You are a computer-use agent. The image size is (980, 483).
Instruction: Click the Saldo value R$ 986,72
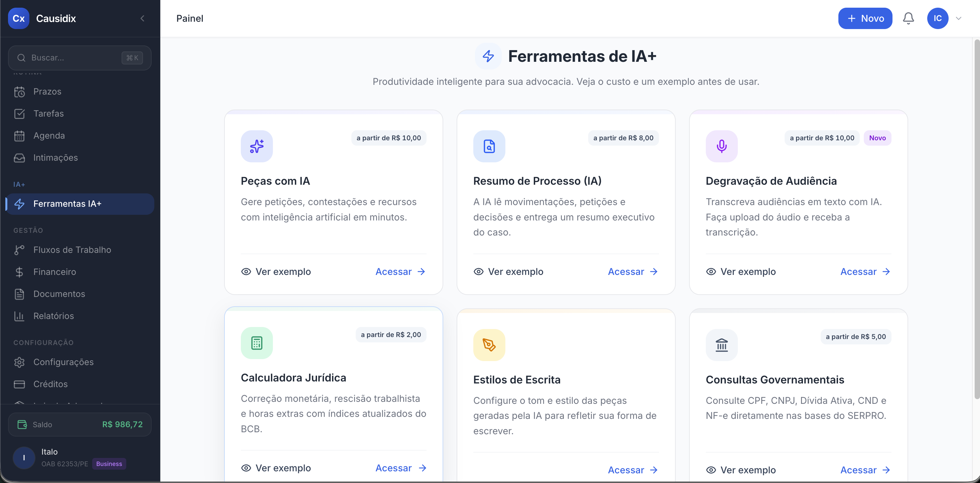tap(123, 425)
